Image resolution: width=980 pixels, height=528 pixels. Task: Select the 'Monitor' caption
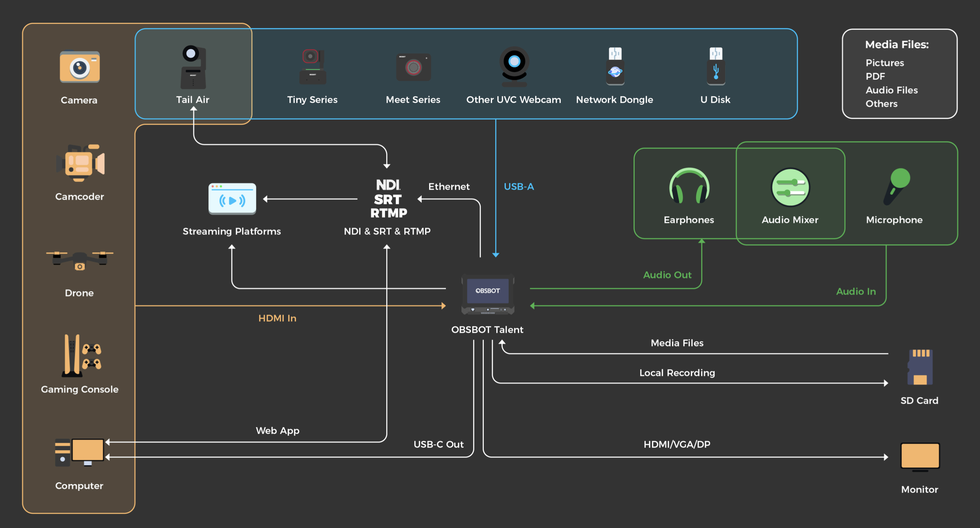(x=920, y=490)
